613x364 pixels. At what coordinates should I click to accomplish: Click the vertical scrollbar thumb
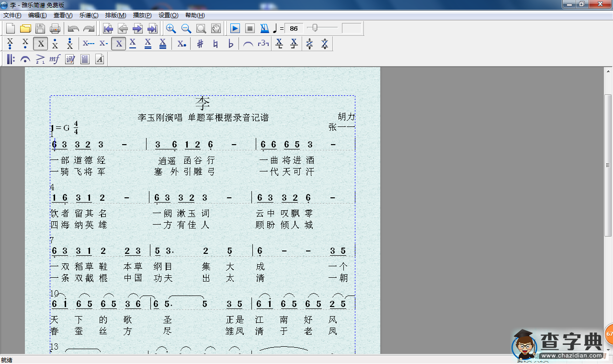608,165
